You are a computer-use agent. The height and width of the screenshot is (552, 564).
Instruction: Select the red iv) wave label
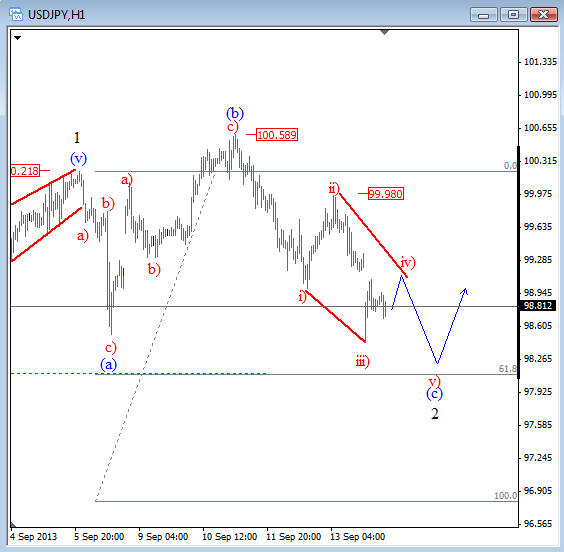coord(408,263)
